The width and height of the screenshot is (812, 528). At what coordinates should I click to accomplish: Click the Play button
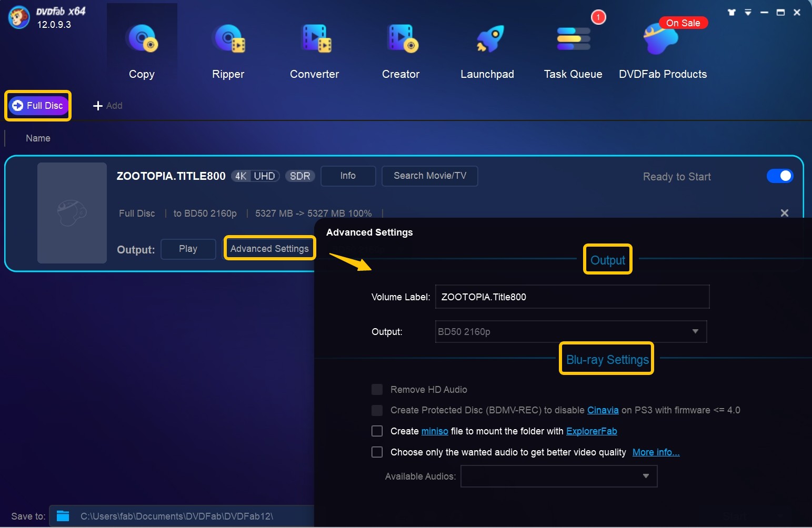188,249
